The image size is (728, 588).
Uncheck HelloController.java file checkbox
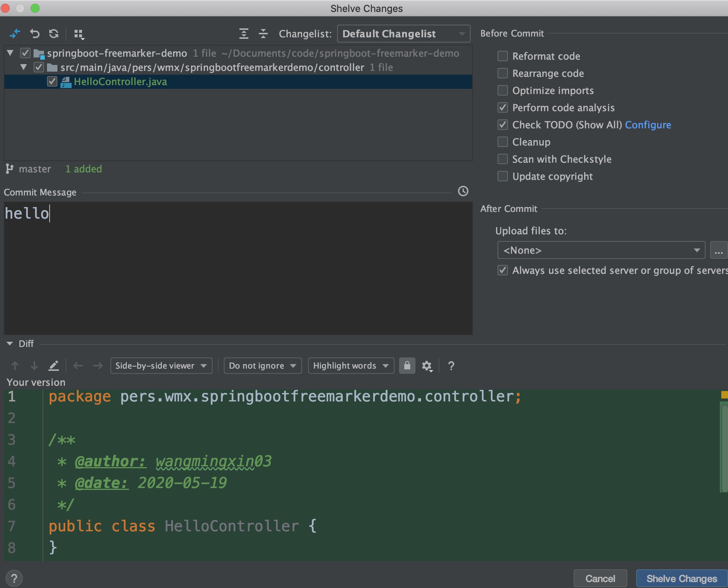click(52, 82)
